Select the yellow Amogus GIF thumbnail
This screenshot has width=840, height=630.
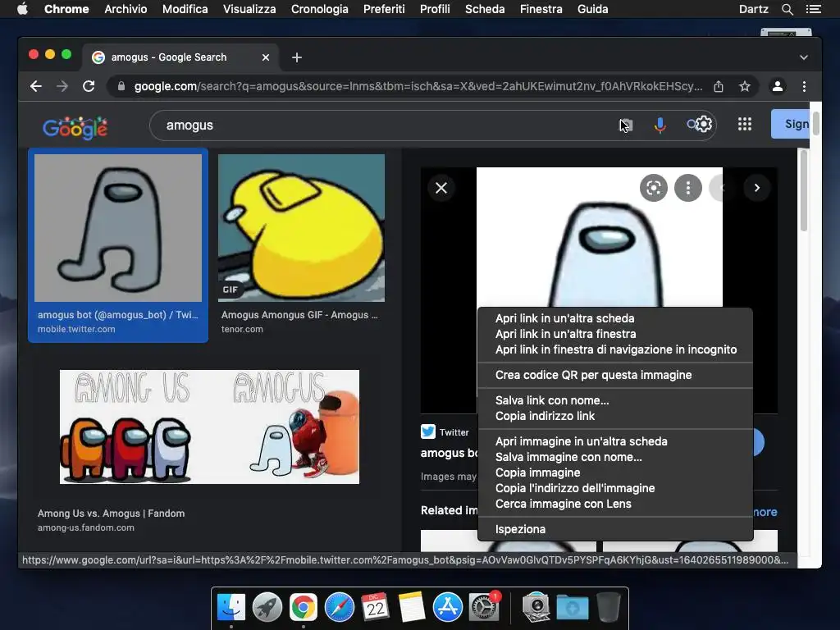(301, 228)
